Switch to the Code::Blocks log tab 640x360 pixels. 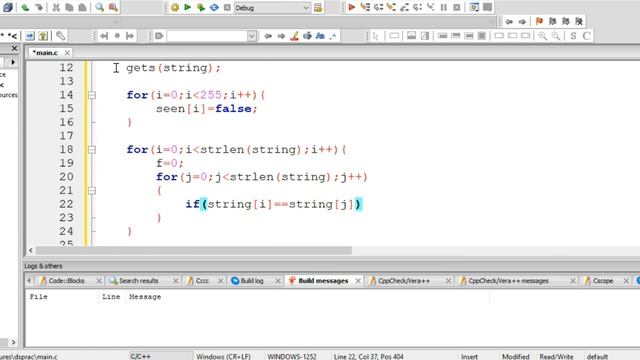tap(66, 281)
